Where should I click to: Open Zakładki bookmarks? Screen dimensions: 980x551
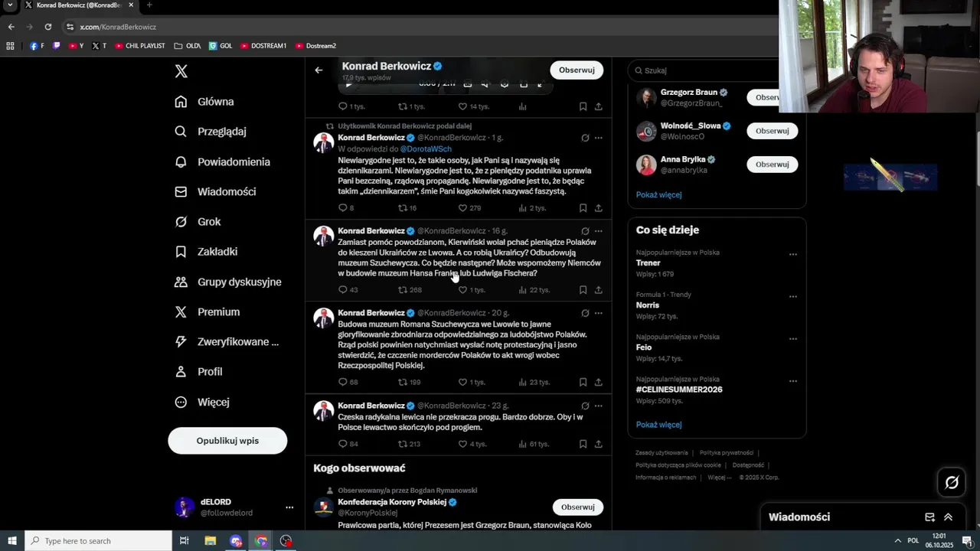[206, 252]
